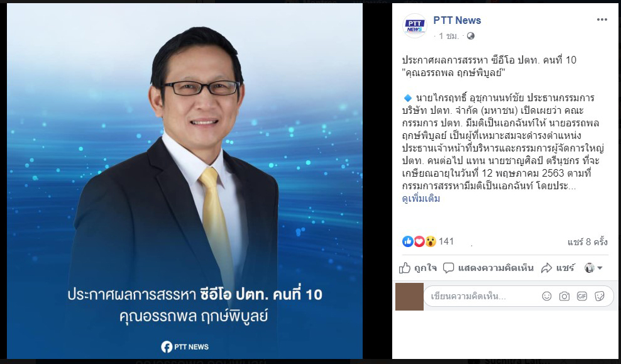The height and width of the screenshot is (364, 621).
Task: Click แสดงความคิดเห็น comment button
Action: coord(488,268)
